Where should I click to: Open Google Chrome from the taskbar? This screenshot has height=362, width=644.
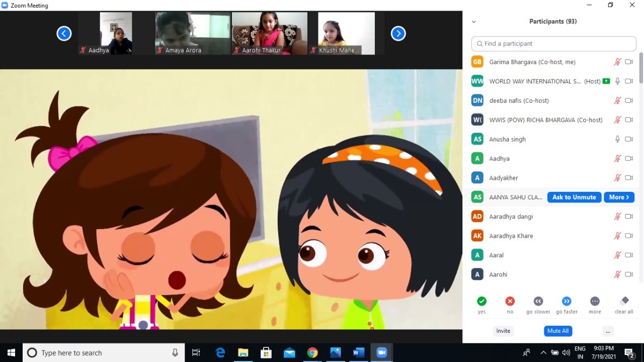[312, 353]
